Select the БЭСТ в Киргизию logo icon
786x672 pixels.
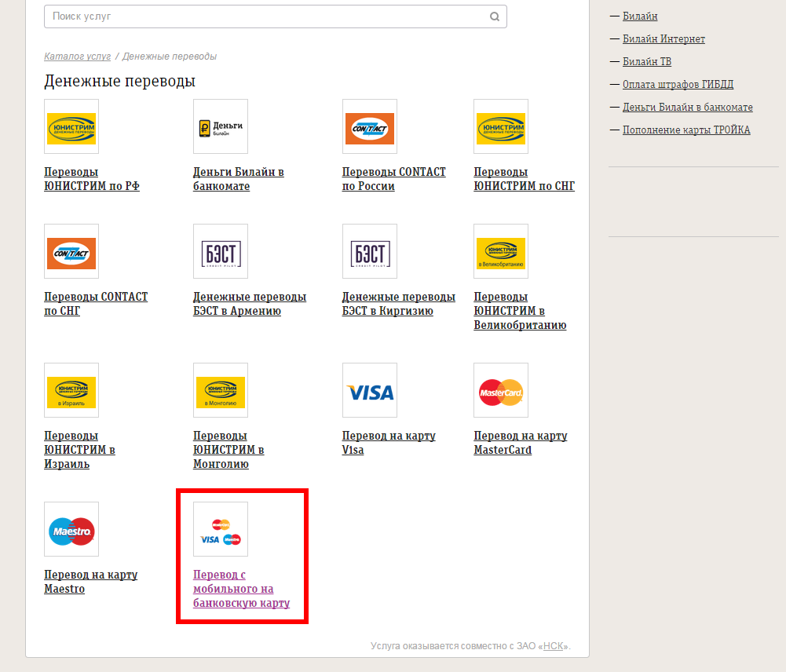click(x=369, y=251)
